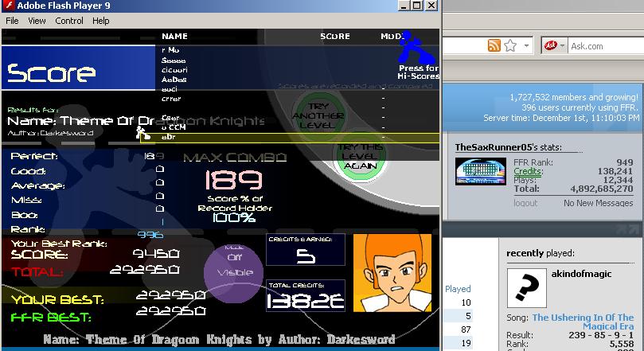This screenshot has height=351, width=644.
Task: Click the bookmark star icon
Action: [510, 45]
